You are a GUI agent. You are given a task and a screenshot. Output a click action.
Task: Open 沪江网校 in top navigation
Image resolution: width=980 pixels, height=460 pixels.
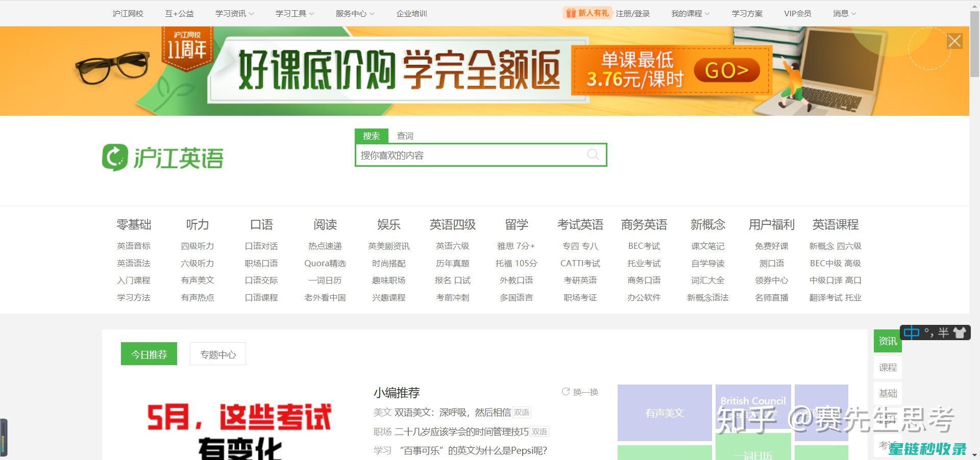pyautogui.click(x=128, y=13)
